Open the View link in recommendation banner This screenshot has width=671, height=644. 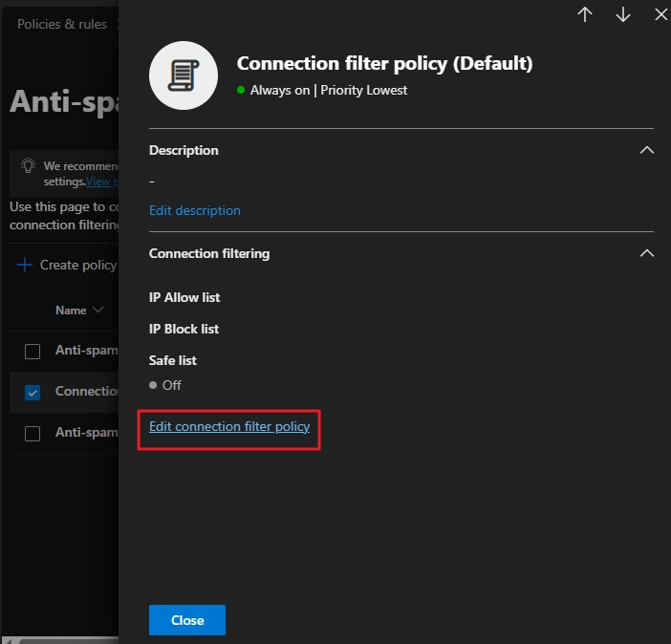102,182
